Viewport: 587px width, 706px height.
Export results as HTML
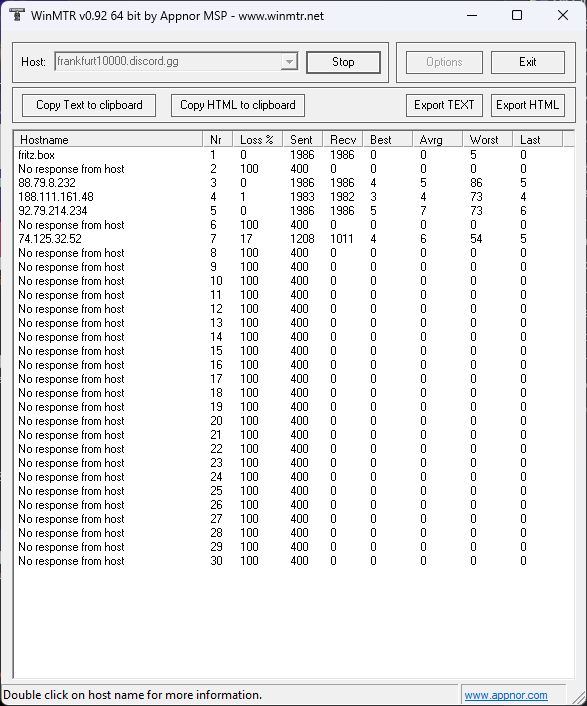528,105
